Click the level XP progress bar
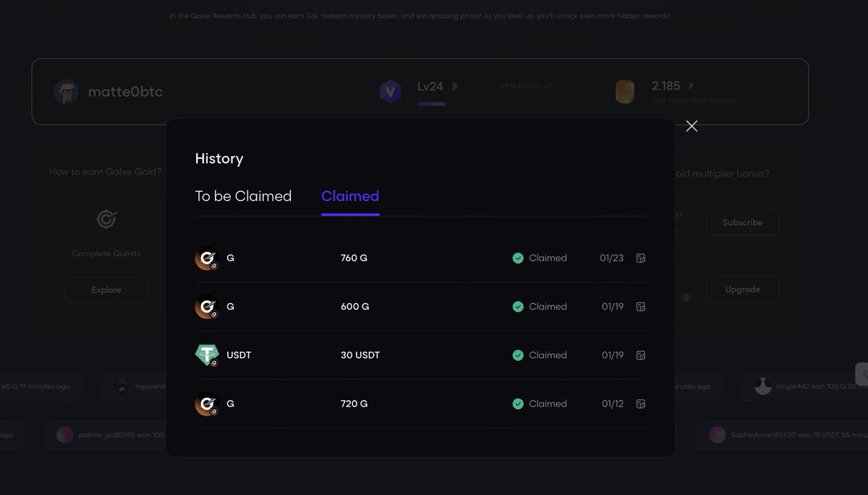The width and height of the screenshot is (868, 495). [x=484, y=103]
